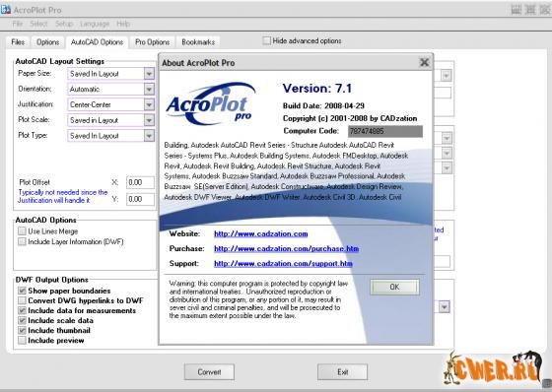Click the Convert button
The width and height of the screenshot is (552, 392).
coord(209,372)
